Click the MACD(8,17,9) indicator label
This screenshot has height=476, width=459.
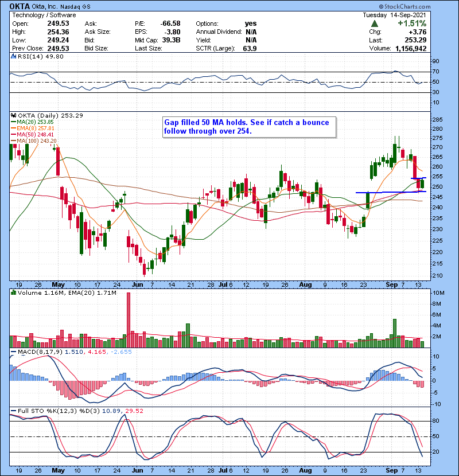(40, 352)
